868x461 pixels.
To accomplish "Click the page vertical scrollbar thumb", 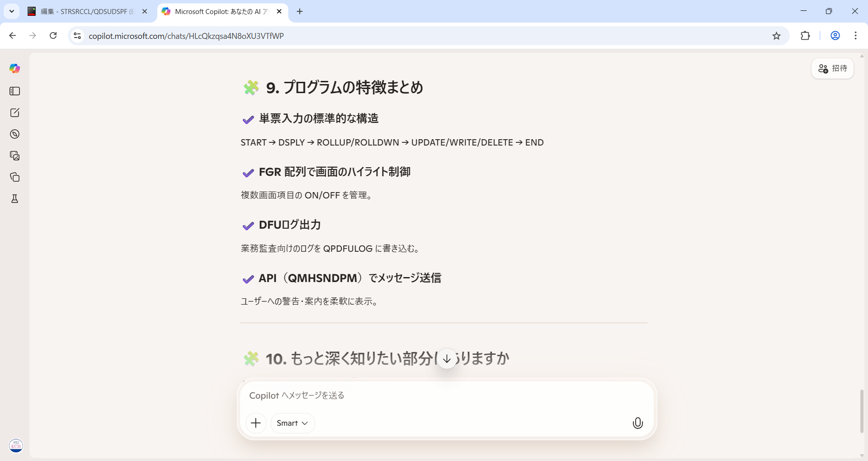I will (862, 411).
